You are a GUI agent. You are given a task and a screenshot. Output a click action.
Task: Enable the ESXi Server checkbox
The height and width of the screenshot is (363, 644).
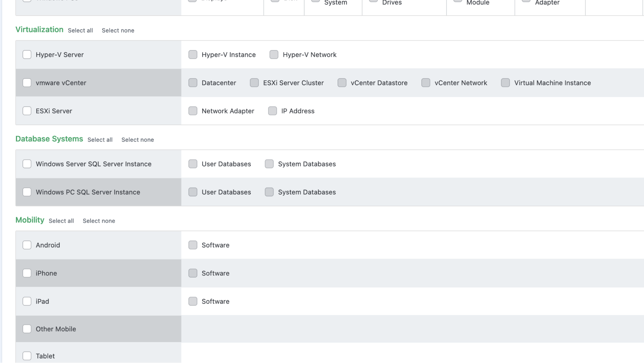point(27,111)
